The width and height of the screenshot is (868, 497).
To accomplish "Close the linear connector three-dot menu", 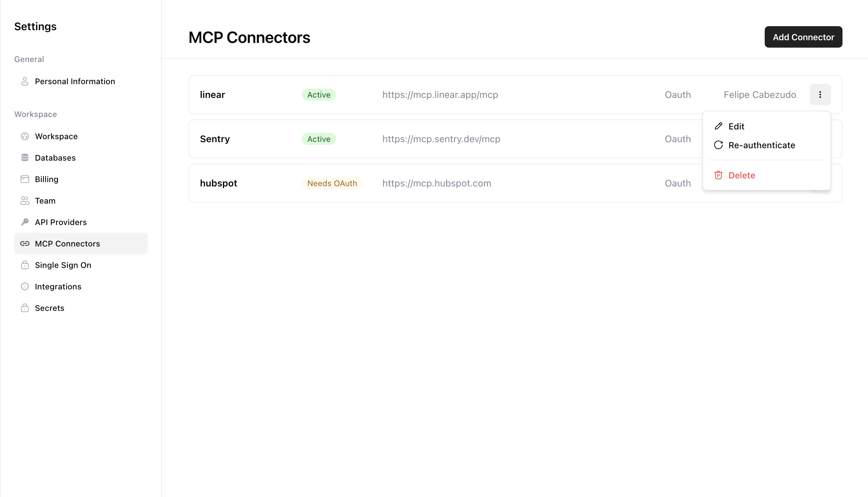I will coord(820,95).
